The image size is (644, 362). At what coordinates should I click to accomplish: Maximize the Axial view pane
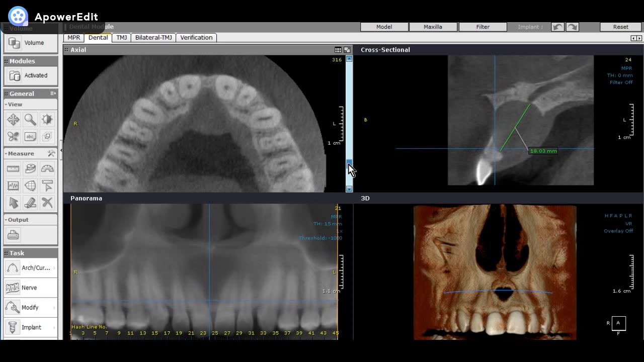click(x=347, y=50)
